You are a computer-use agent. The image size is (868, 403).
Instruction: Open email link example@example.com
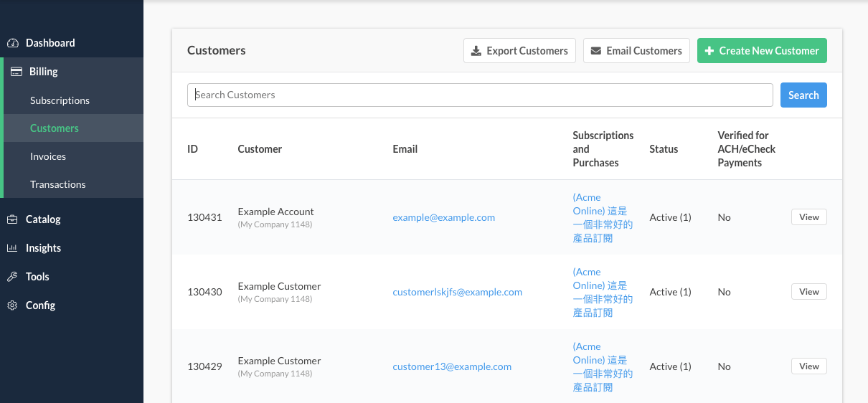(443, 217)
